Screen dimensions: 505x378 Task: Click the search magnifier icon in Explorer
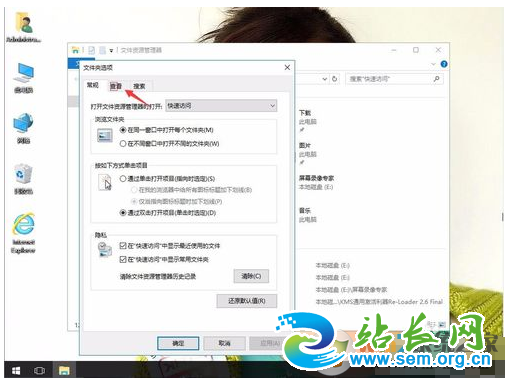click(x=437, y=79)
